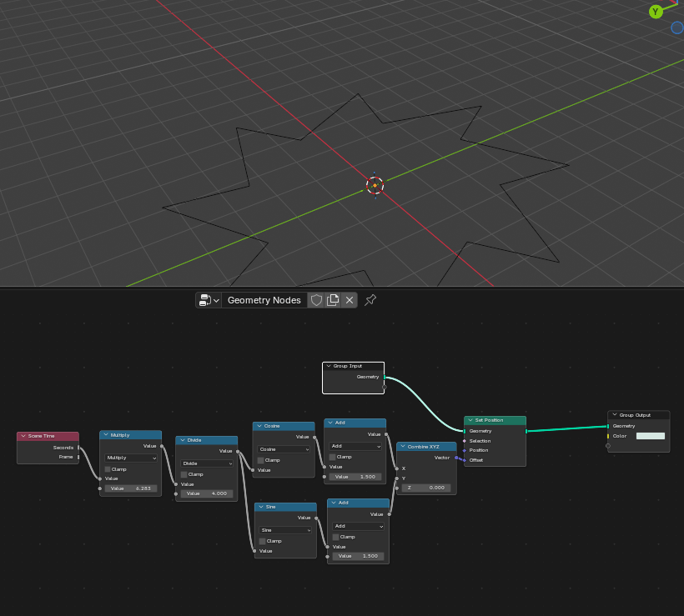Rename the Geometry Nodes name field
684x616 pixels.
264,300
